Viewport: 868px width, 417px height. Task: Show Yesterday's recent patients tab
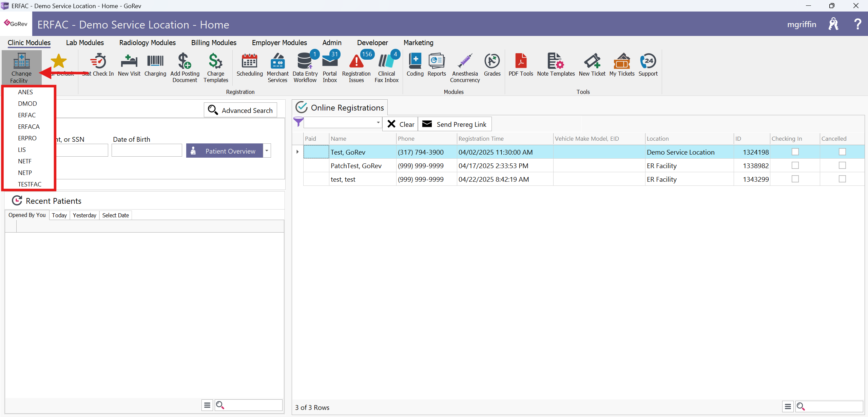click(84, 215)
